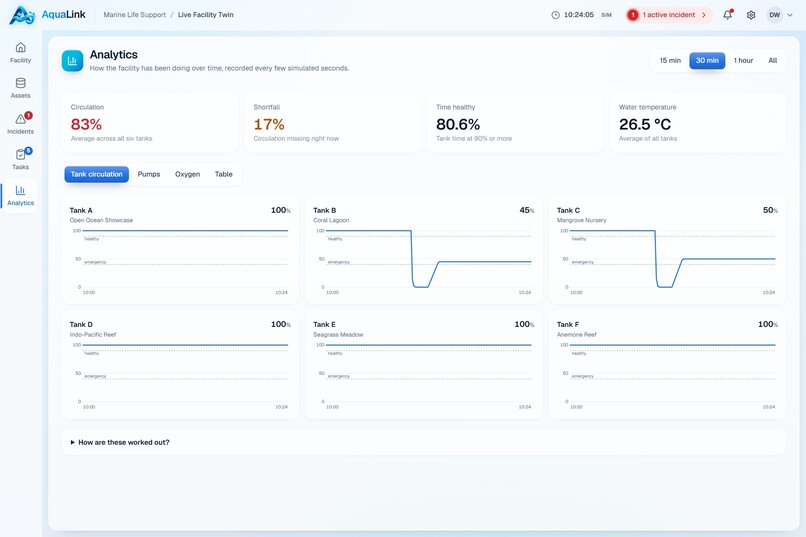Open the notifications bell
This screenshot has height=537, width=806.
(x=727, y=15)
